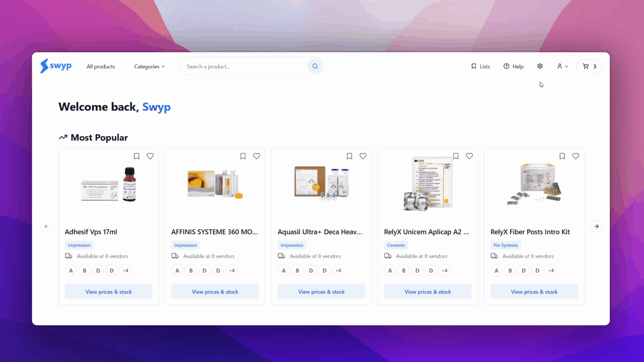Open RelyX Unicem Aplicap product image

click(x=428, y=184)
